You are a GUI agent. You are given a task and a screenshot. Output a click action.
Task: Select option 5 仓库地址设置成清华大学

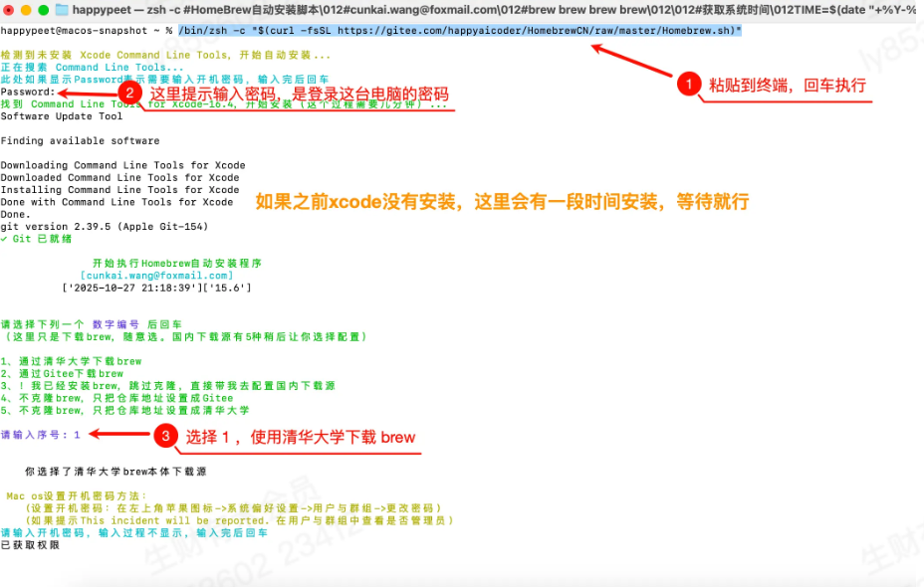(124, 410)
